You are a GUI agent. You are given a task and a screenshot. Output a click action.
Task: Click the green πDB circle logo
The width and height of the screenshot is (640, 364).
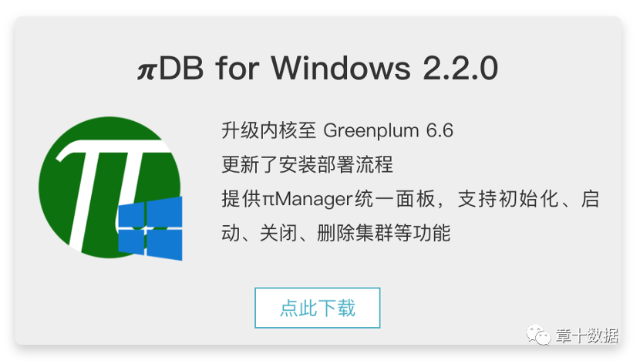click(109, 187)
